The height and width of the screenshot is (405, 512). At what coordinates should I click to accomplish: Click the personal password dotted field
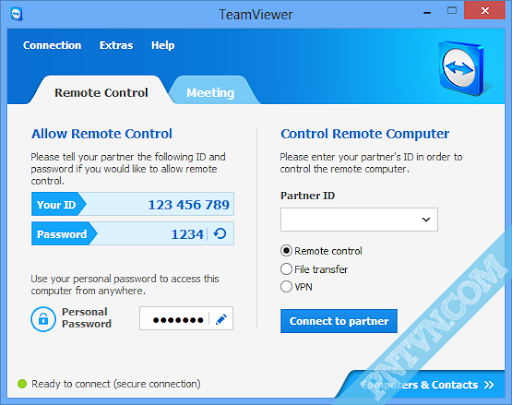186,318
